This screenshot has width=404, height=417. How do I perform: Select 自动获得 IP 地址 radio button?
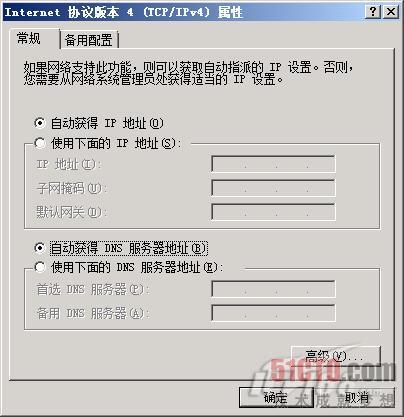(40, 123)
